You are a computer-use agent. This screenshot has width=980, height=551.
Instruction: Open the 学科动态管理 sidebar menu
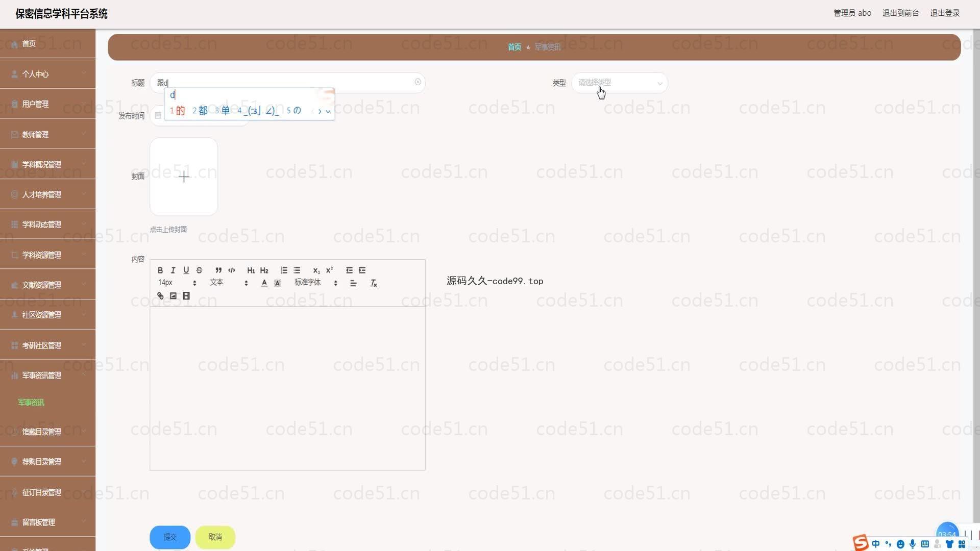(x=47, y=224)
